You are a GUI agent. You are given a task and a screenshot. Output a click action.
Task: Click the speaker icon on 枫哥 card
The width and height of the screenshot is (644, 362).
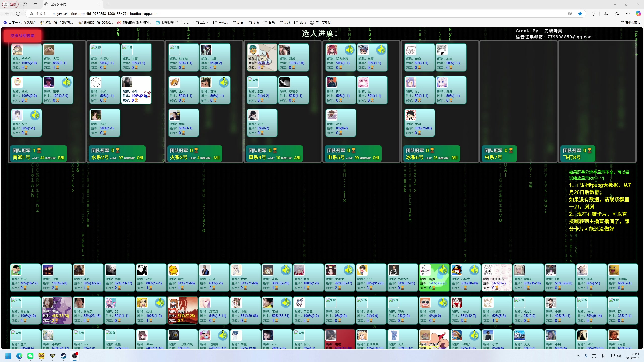tap(381, 50)
